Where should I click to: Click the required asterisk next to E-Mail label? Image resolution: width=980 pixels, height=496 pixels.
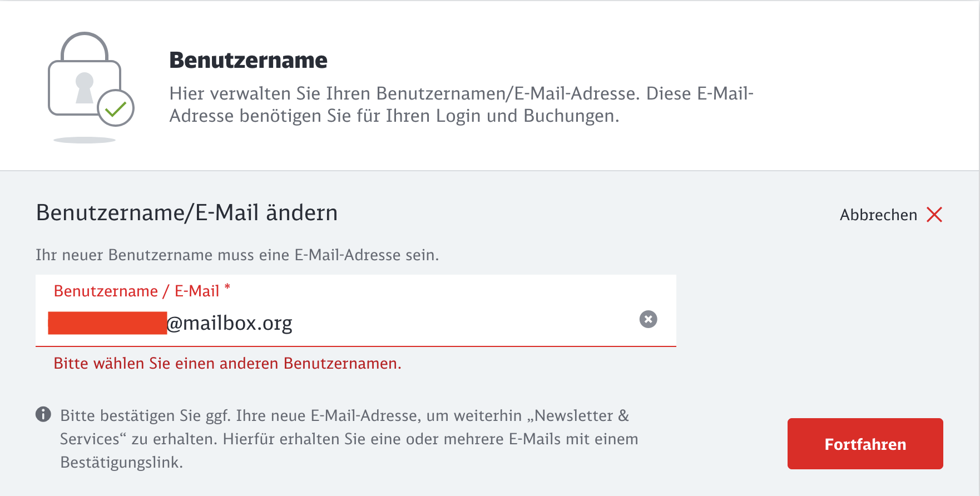[227, 287]
